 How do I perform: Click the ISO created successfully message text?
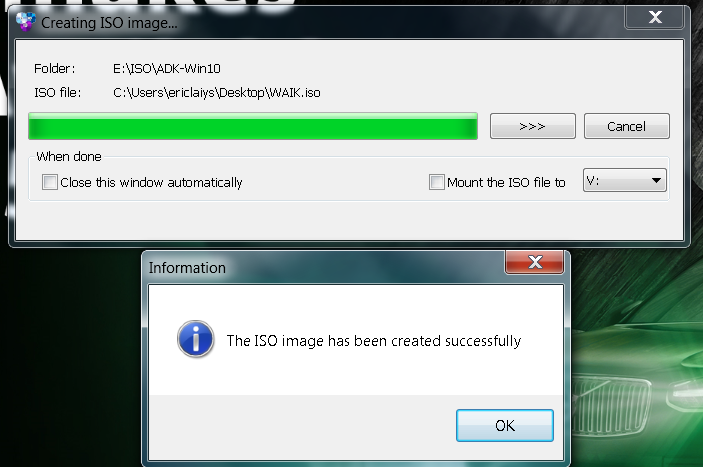click(x=374, y=341)
